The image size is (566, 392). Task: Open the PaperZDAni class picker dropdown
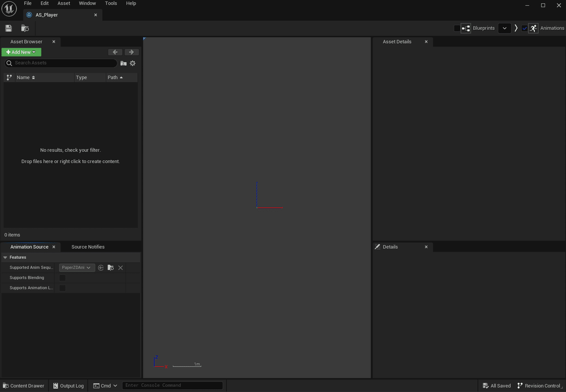point(77,268)
